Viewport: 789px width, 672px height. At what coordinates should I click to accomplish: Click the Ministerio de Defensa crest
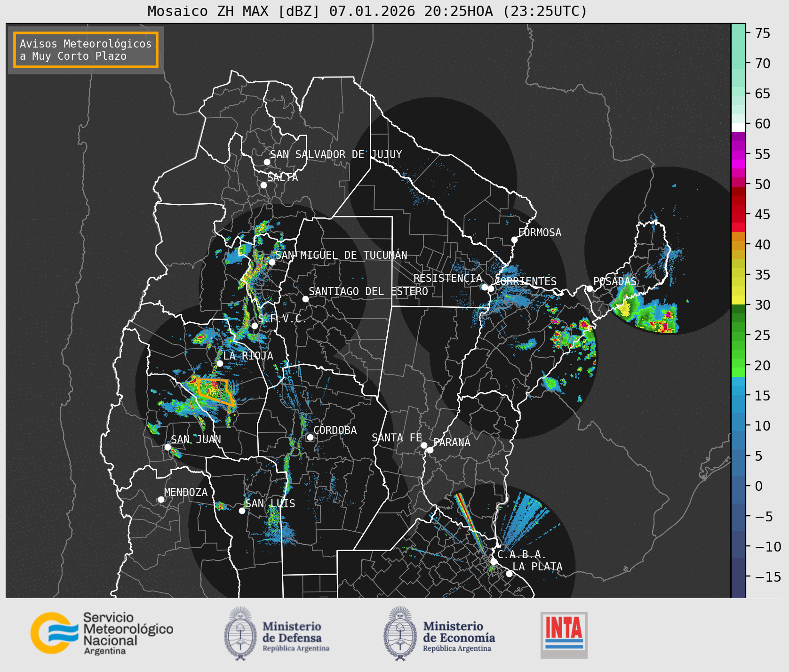[240, 633]
